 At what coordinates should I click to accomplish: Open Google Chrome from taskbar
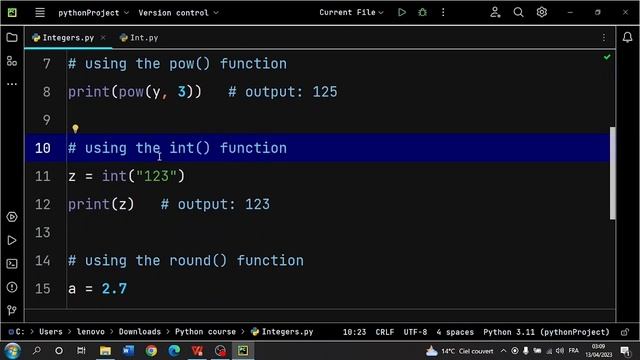click(x=151, y=351)
